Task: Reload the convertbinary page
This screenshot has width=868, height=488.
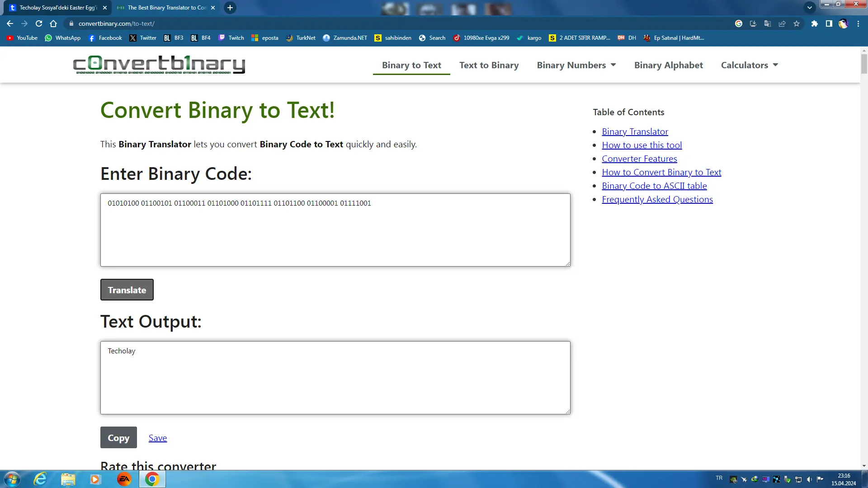Action: 39,23
